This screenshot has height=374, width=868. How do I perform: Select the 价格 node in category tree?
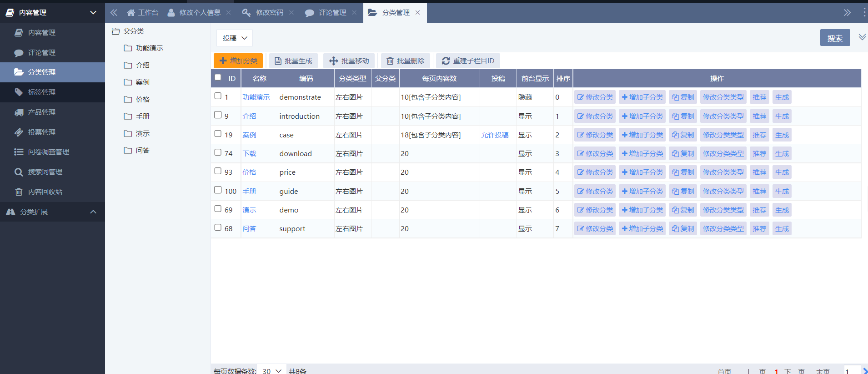point(142,100)
